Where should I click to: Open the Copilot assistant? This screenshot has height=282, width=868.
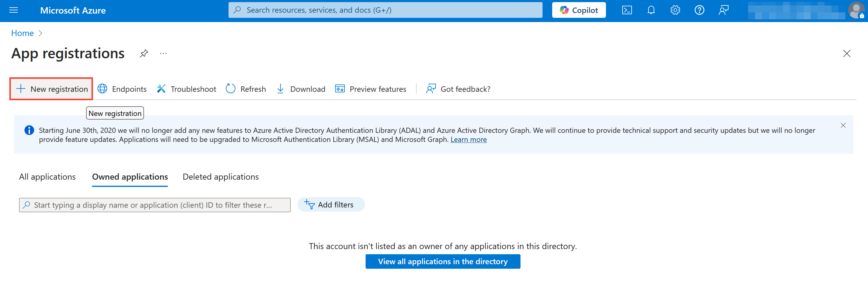coord(578,10)
